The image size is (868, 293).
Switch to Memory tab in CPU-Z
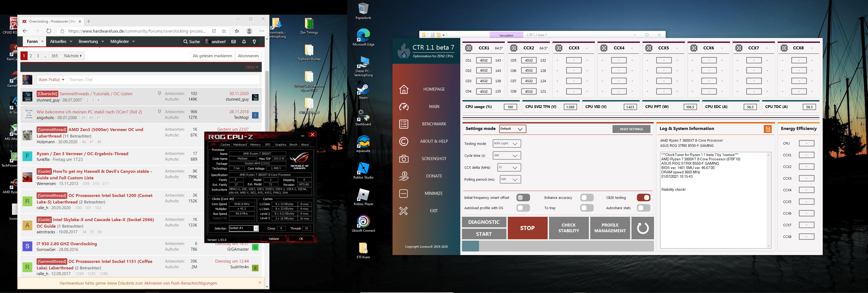pos(255,145)
